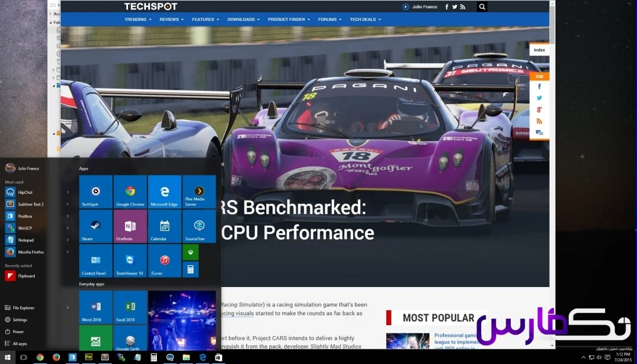Click the sidebar orange RSS icon
The height and width of the screenshot is (364, 637).
pos(539,121)
